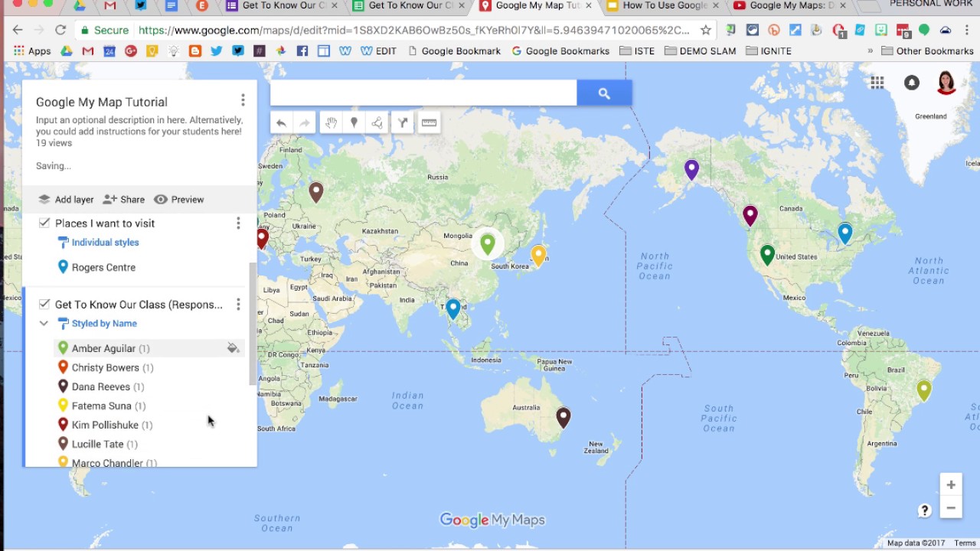Open Places I want to visit layer options
This screenshot has height=551, width=980.
(x=238, y=223)
